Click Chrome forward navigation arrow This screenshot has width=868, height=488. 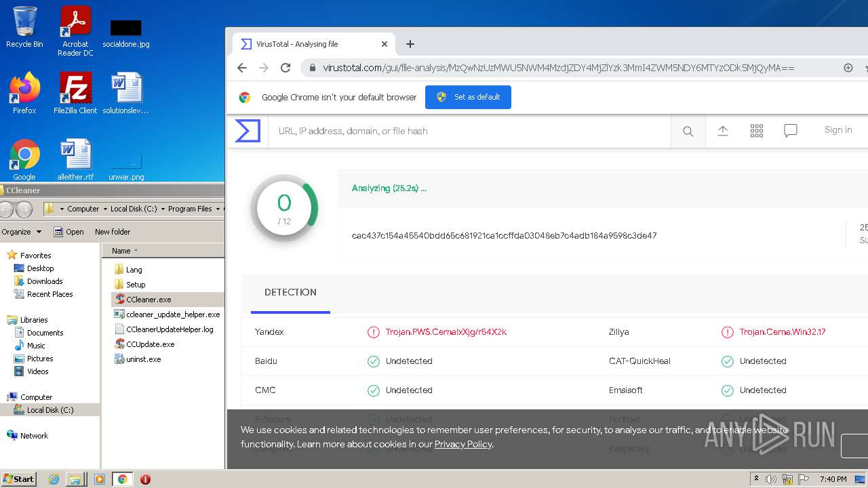click(x=264, y=68)
